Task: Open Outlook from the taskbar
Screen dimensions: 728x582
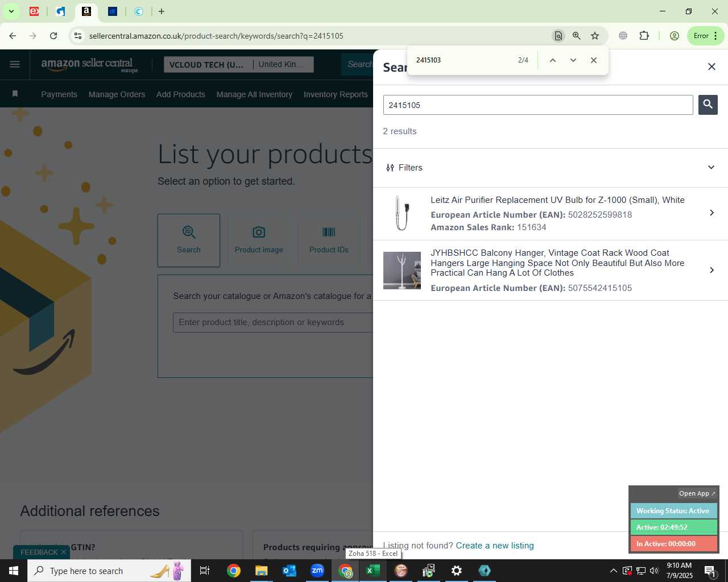Action: click(289, 571)
